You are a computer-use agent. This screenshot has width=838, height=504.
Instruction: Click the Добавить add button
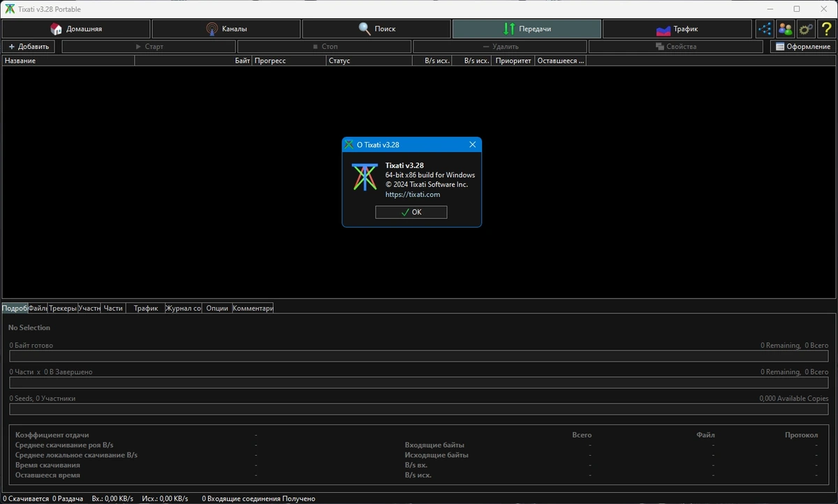tap(29, 47)
